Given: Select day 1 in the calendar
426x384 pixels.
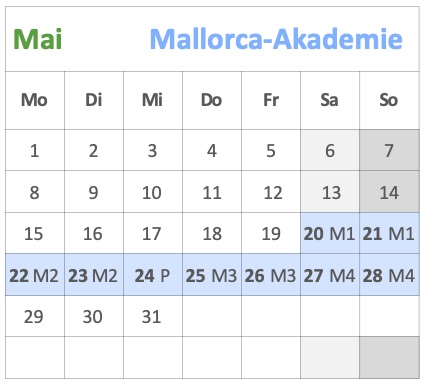Looking at the screenshot, I should point(35,150).
